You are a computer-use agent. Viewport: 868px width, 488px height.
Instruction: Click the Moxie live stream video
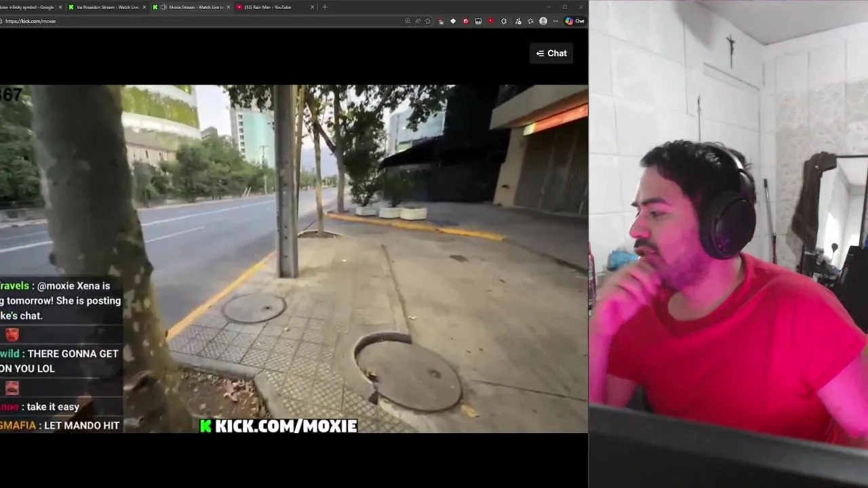pos(294,259)
